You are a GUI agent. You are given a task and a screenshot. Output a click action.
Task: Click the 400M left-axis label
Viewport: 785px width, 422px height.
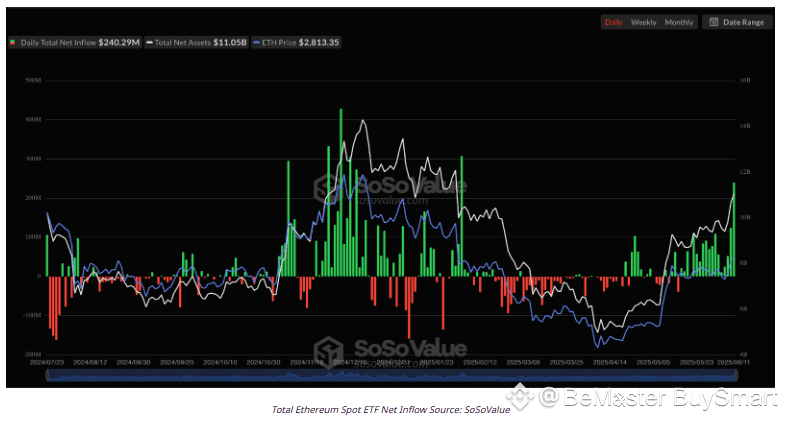pyautogui.click(x=33, y=120)
